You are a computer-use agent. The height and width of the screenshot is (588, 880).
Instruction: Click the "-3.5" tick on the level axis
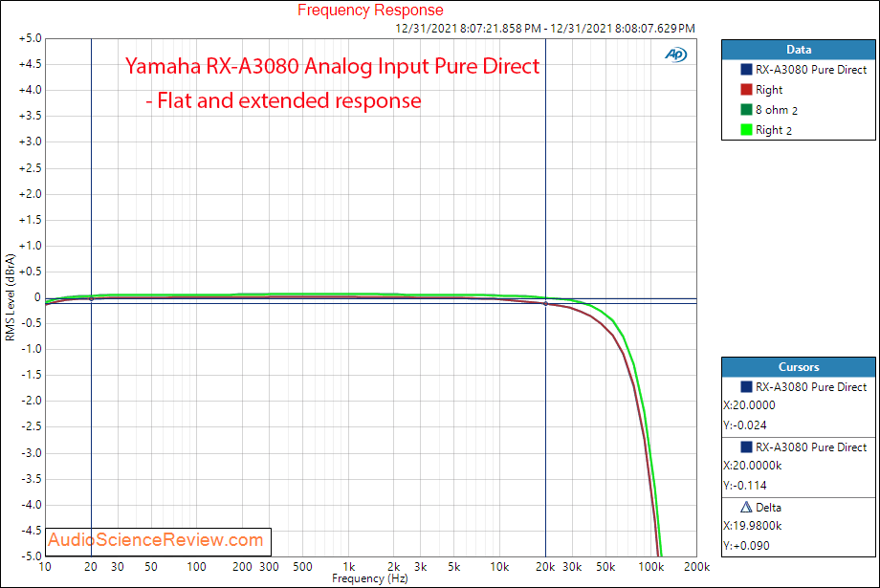point(32,479)
